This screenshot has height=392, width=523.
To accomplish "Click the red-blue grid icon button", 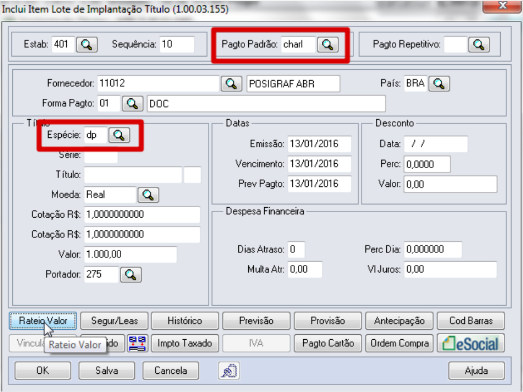I will point(137,344).
